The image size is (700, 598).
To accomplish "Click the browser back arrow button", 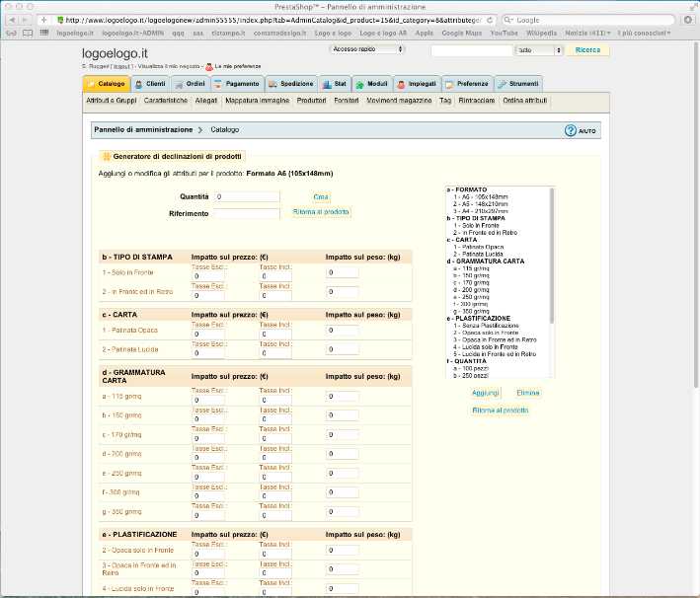I will (11, 20).
